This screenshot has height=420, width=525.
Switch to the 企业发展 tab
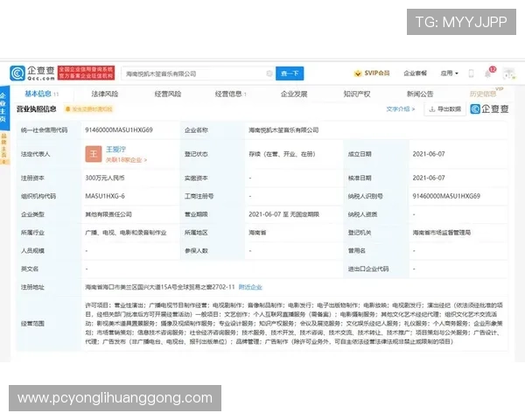[294, 94]
